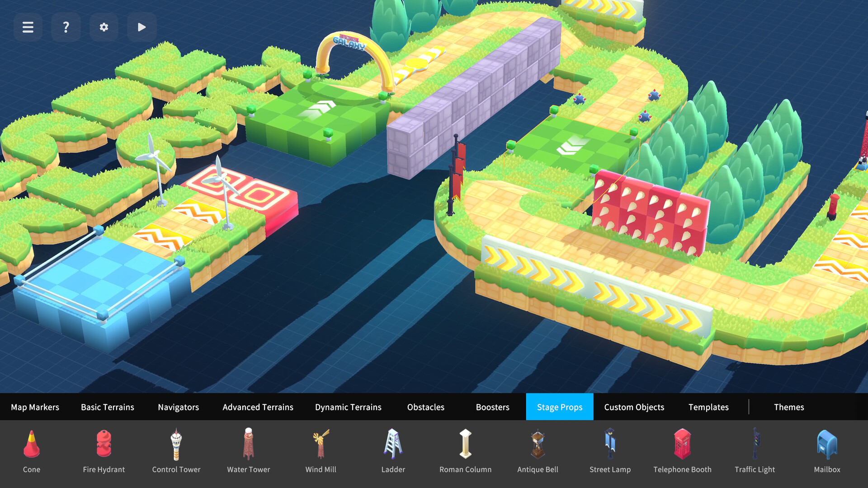This screenshot has height=488, width=868.
Task: Click the question mark help button
Action: click(66, 27)
